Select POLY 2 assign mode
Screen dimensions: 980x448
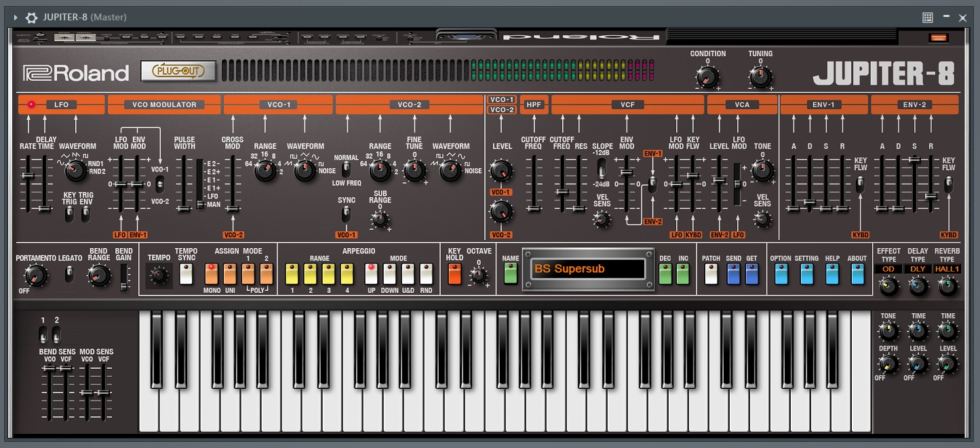267,274
